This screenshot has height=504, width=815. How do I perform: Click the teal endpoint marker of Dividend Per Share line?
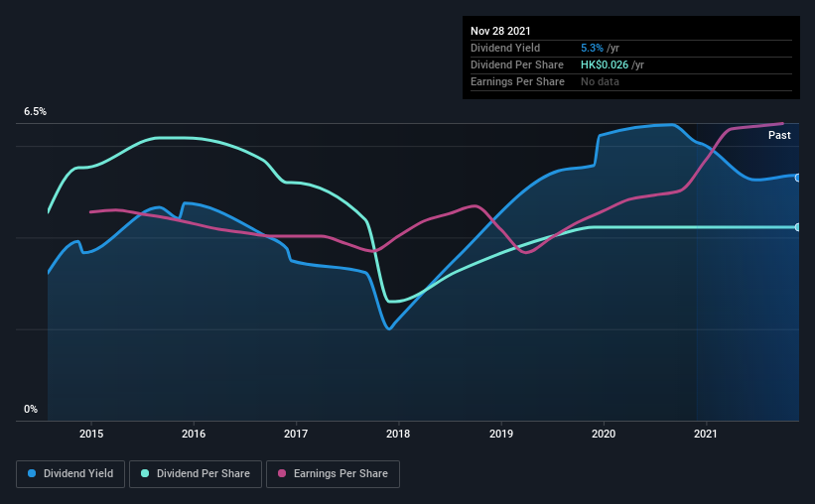coord(797,227)
